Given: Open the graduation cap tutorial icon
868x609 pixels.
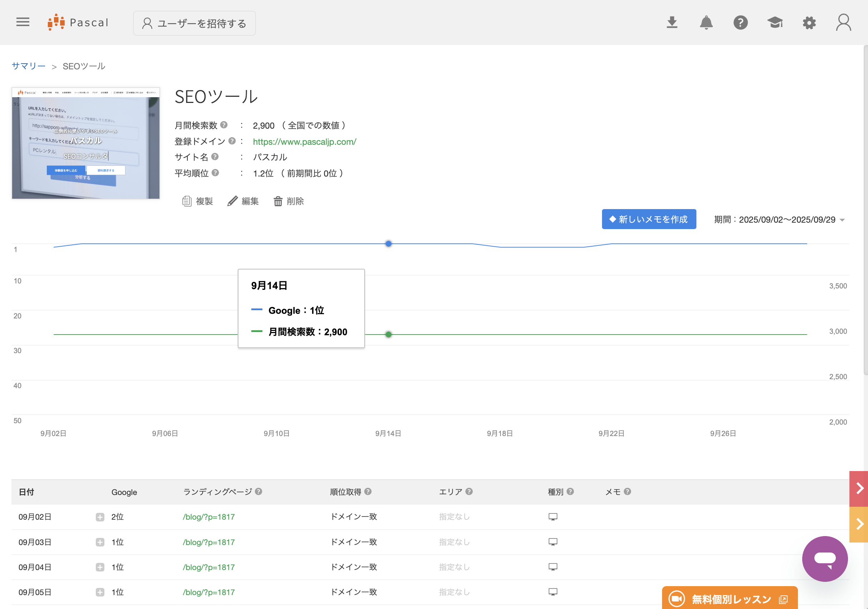Looking at the screenshot, I should click(x=775, y=22).
